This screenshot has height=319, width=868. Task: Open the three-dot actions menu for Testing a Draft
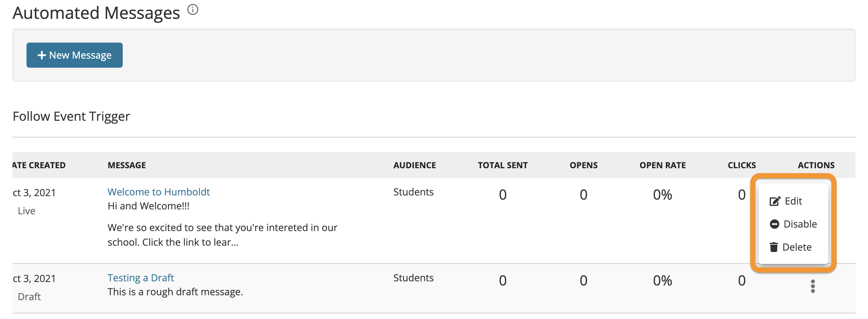tap(813, 286)
